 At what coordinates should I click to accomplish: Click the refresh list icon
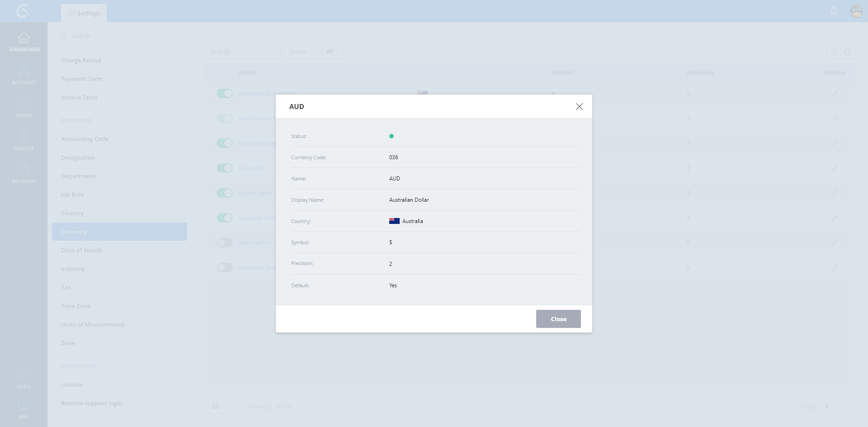pos(848,52)
